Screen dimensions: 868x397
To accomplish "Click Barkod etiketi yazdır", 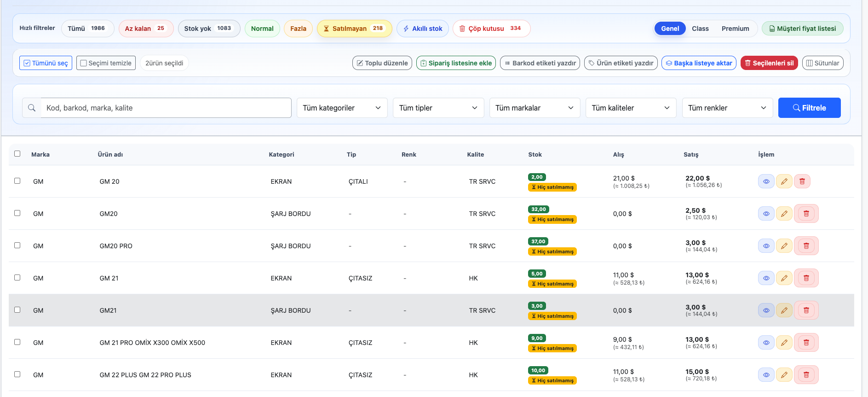I will (540, 63).
